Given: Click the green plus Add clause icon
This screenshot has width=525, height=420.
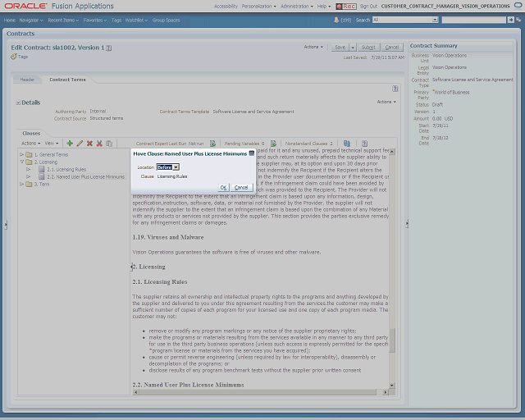Looking at the screenshot, I should coord(70,144).
